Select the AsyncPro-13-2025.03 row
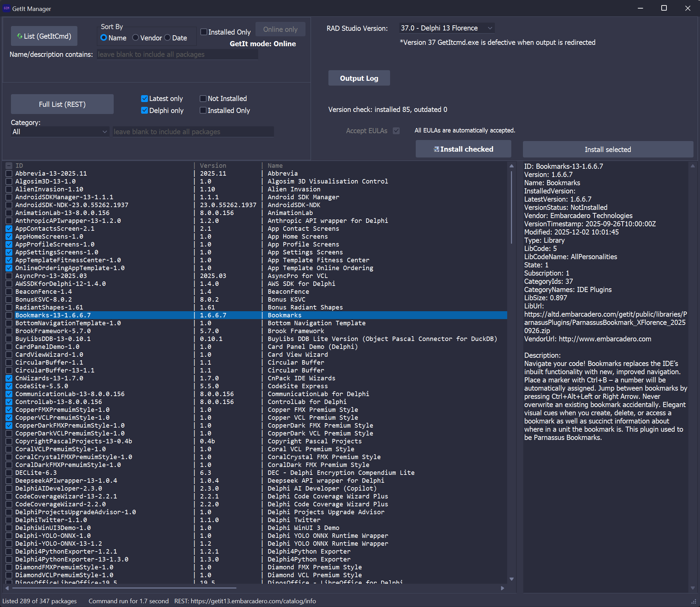The height and width of the screenshot is (607, 700). tap(256, 276)
